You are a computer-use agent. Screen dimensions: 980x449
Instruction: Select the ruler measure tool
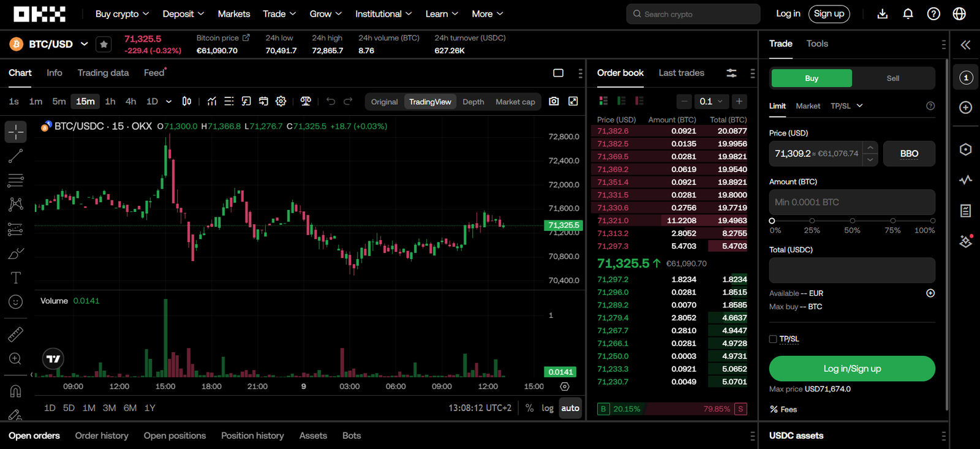(15, 334)
